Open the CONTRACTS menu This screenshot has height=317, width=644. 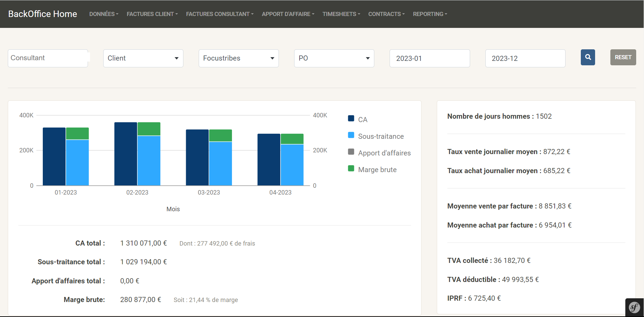click(387, 14)
